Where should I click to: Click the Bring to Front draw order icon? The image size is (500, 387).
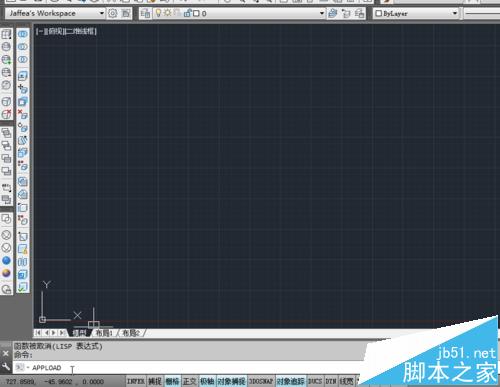6,133
